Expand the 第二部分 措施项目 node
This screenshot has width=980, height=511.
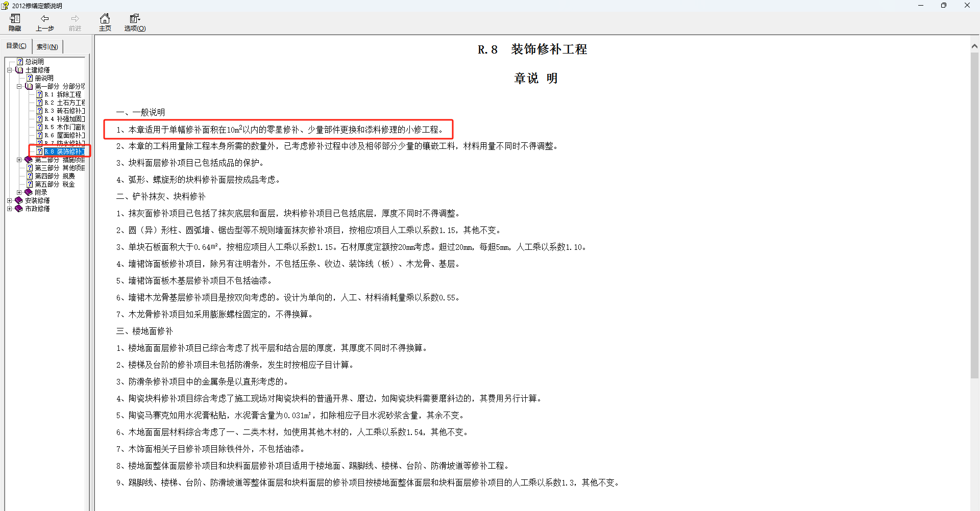19,160
